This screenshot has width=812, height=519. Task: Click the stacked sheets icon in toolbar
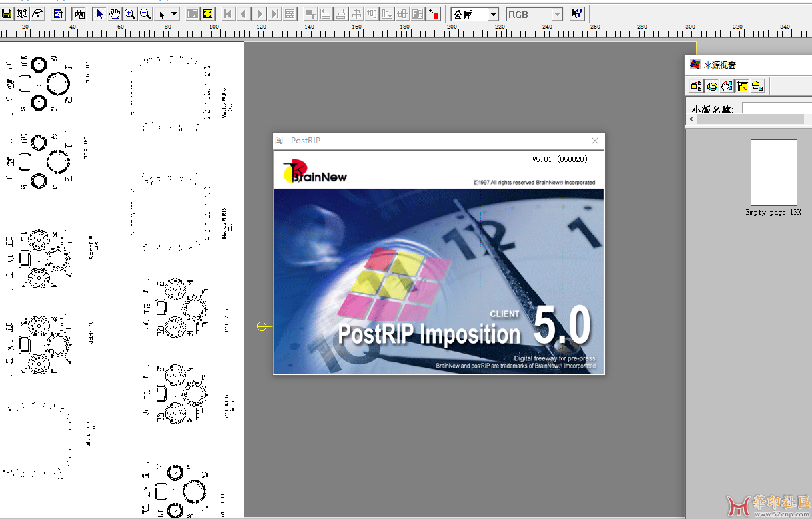tap(37, 13)
